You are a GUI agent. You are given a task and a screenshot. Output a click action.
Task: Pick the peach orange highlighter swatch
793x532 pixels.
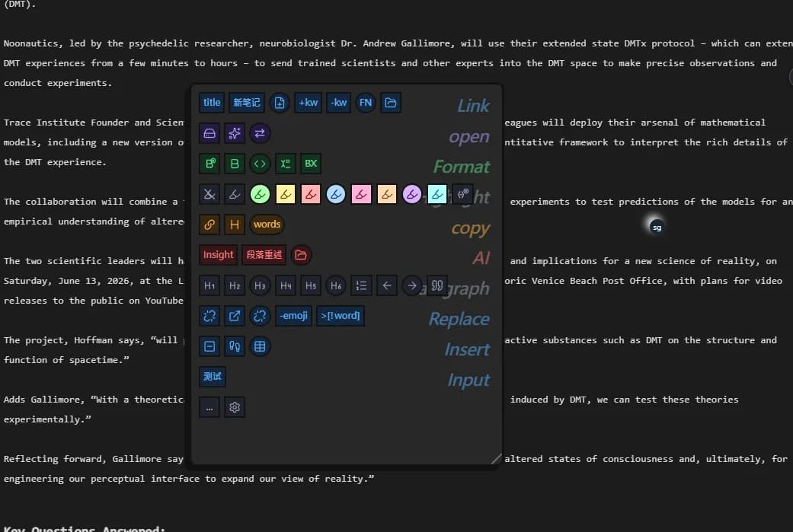click(x=386, y=194)
